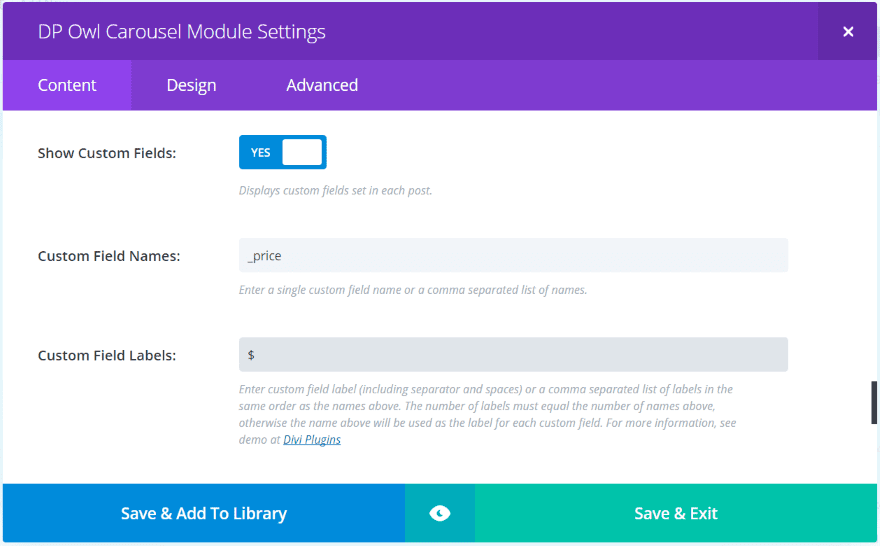Image resolution: width=880 pixels, height=546 pixels.
Task: Click the long help paragraph under Custom Field Labels
Action: [x=486, y=406]
